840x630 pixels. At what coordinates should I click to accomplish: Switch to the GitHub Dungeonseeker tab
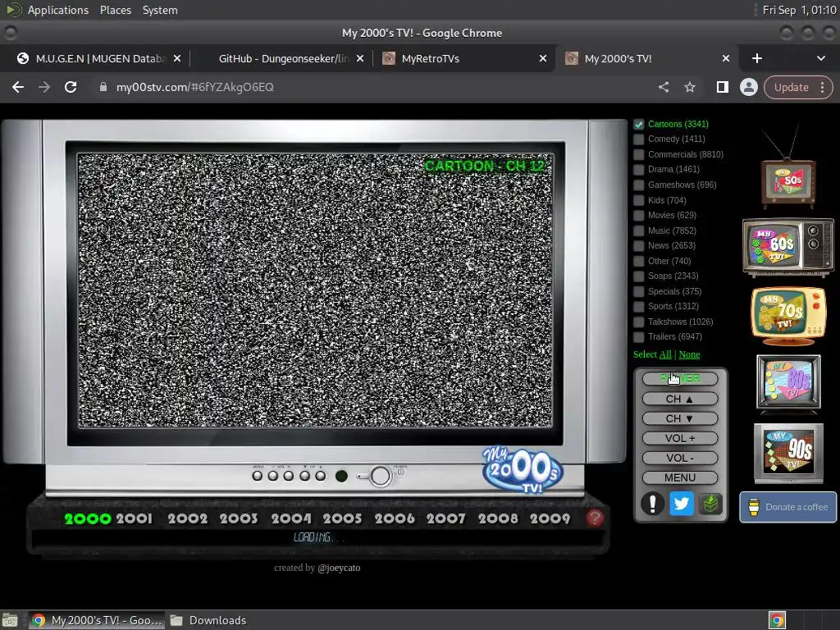[x=283, y=58]
